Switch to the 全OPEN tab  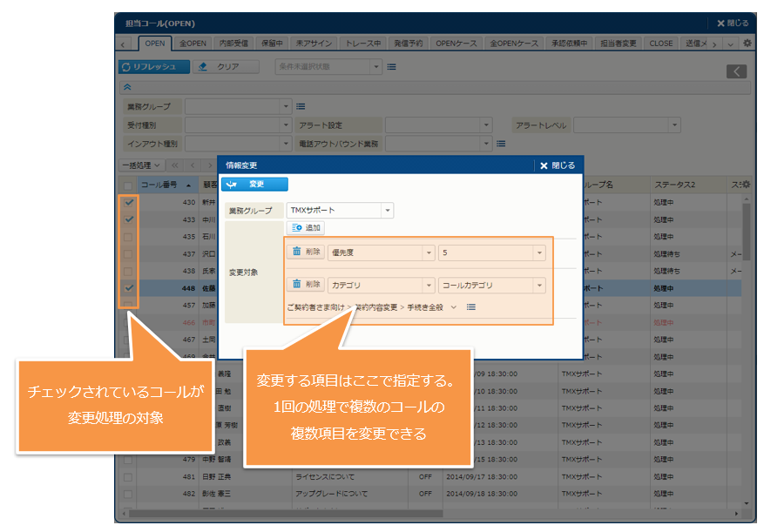pos(192,43)
